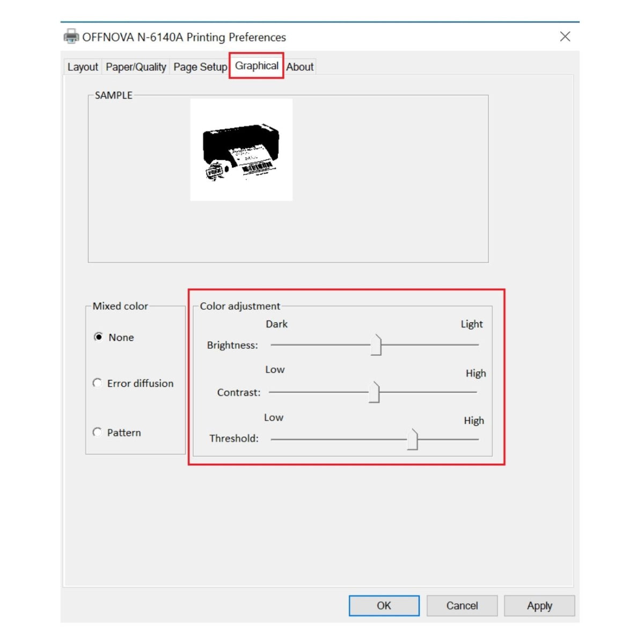This screenshot has width=644, height=644.
Task: Enable the Pattern mixed color option
Action: [x=98, y=433]
